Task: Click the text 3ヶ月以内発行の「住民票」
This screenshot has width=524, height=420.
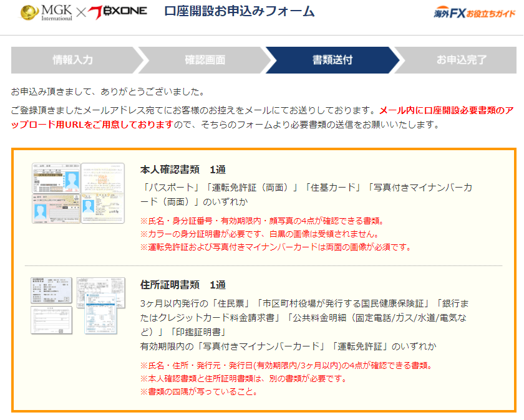Action: click(x=304, y=318)
